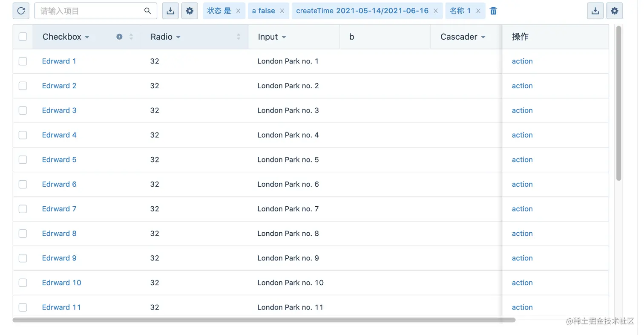Click action in the Edrward 2 row
644x335 pixels.
point(522,86)
